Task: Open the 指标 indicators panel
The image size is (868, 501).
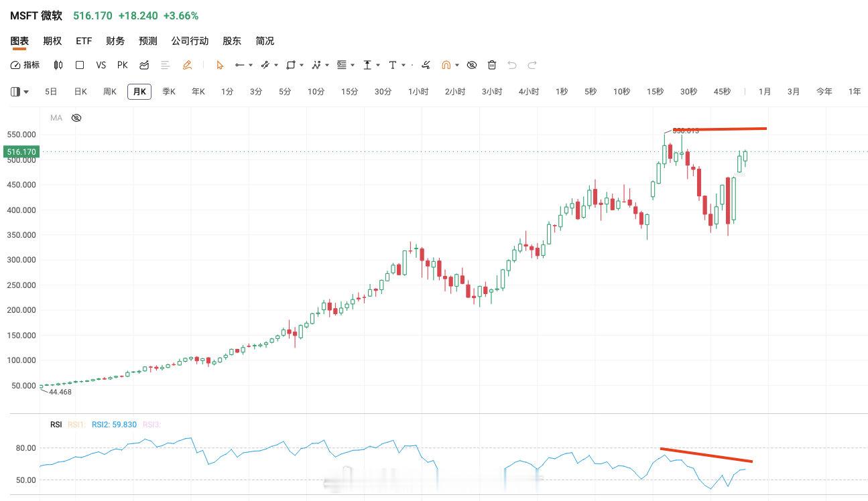Action: (25, 65)
